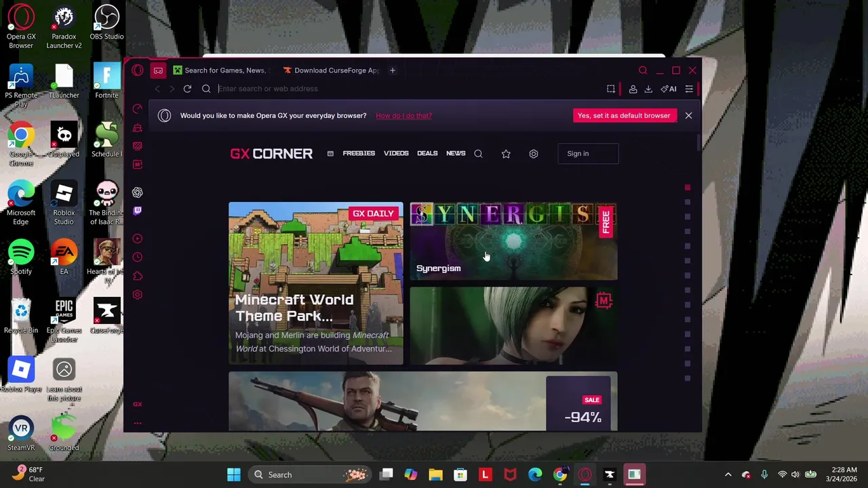Open the weather widget 68°F Clear
Screen dimensions: 868x488
[x=27, y=474]
